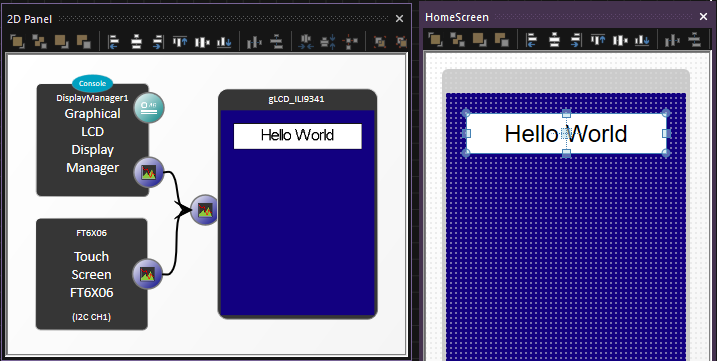Click Hello World label in gLCD_ILI9341 preview
This screenshot has height=361, width=717.
pos(297,135)
